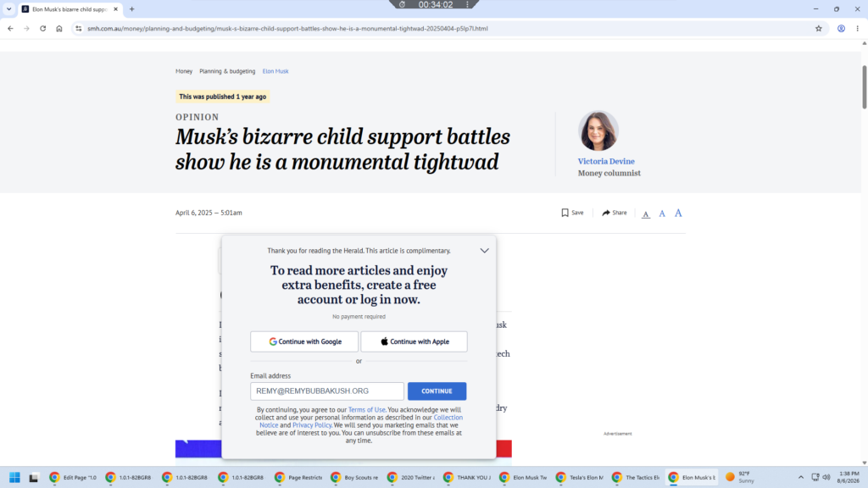Open Chrome's three-dot menu
The width and height of the screenshot is (868, 488).
858,28
